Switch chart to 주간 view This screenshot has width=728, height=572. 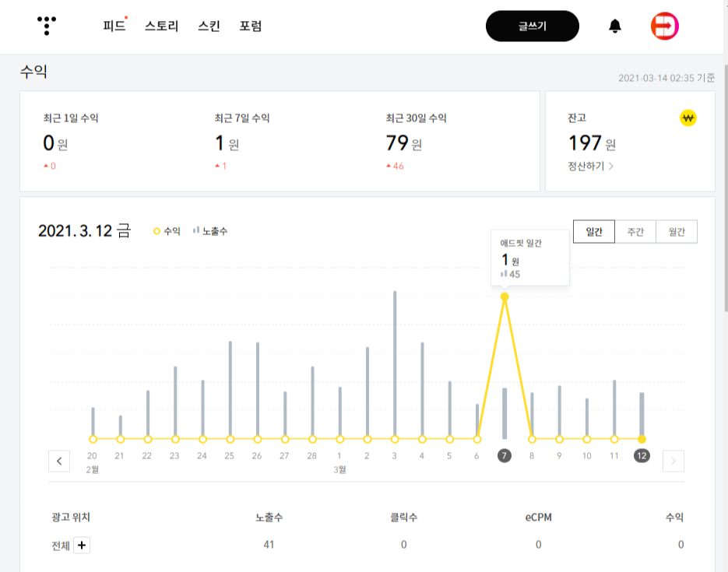tap(635, 231)
